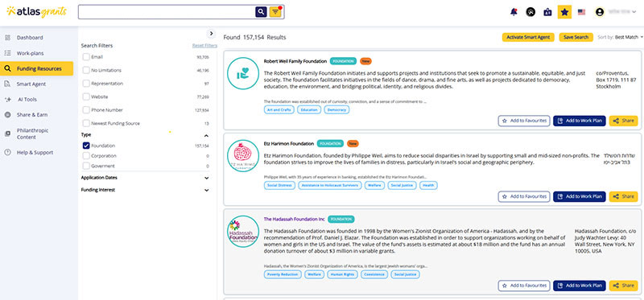Tick the Phone Number filter checkbox
644x300 pixels.
click(x=86, y=110)
